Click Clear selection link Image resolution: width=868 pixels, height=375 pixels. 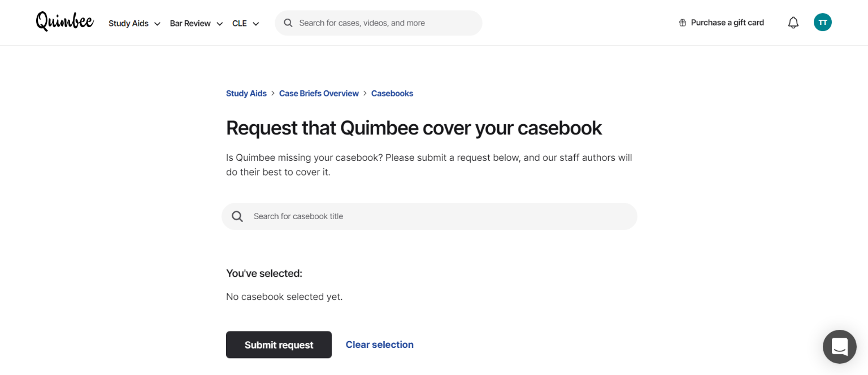pyautogui.click(x=380, y=345)
